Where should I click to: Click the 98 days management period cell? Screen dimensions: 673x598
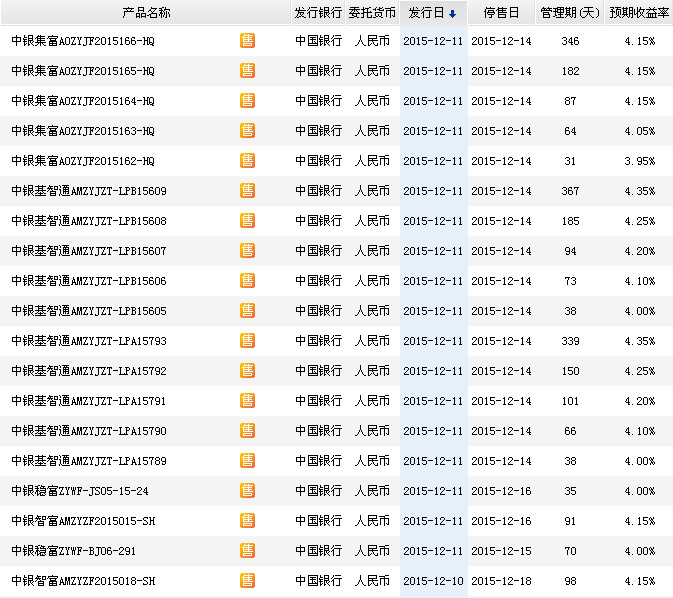[570, 581]
